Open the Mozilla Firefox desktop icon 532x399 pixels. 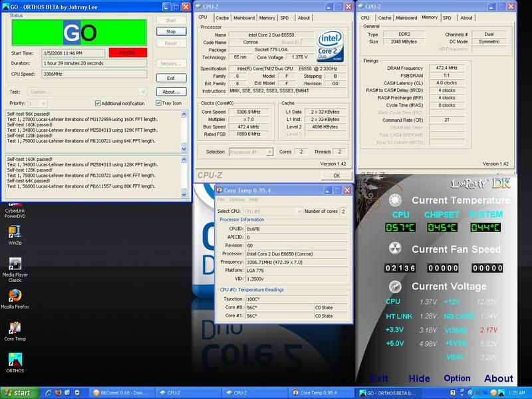pyautogui.click(x=15, y=299)
